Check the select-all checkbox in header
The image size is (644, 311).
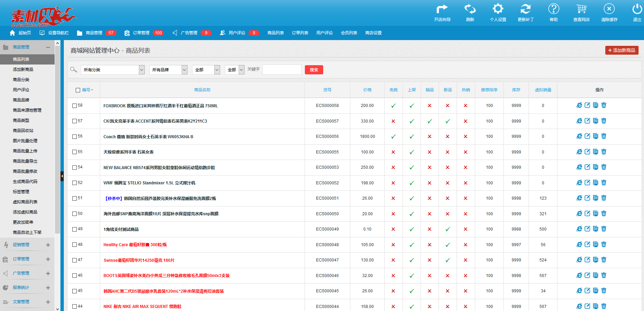[x=78, y=90]
